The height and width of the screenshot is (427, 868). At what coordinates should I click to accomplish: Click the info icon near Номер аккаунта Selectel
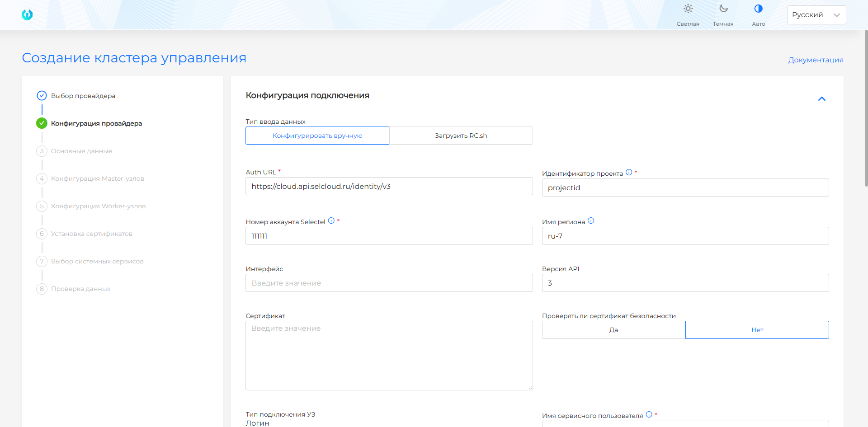(x=331, y=221)
